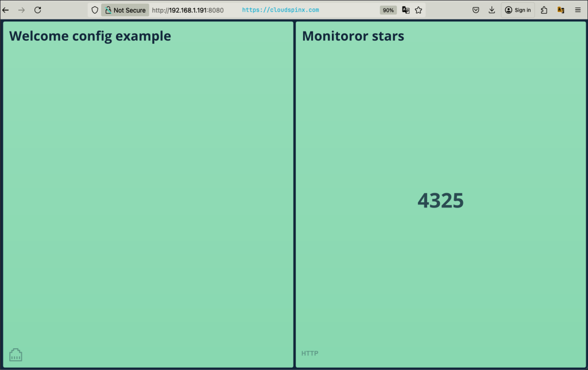This screenshot has height=370, width=588.
Task: Click the 4325 stars count
Action: coord(441,201)
